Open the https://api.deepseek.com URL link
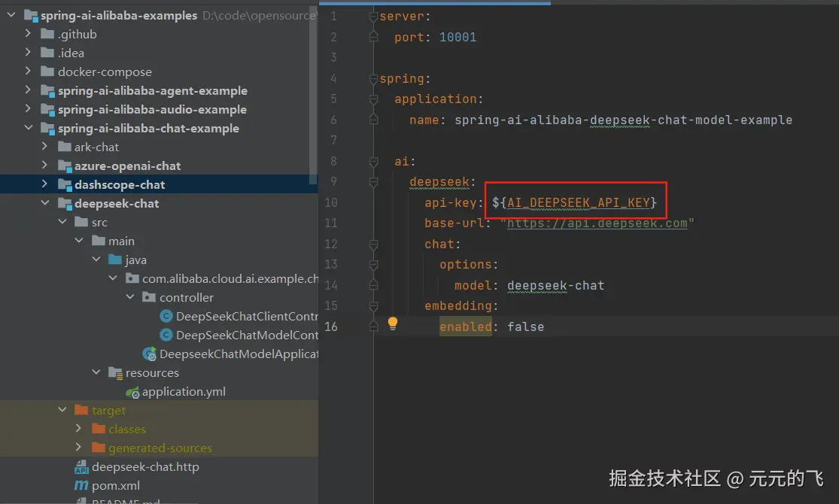Viewport: 839px width, 504px height. (597, 223)
